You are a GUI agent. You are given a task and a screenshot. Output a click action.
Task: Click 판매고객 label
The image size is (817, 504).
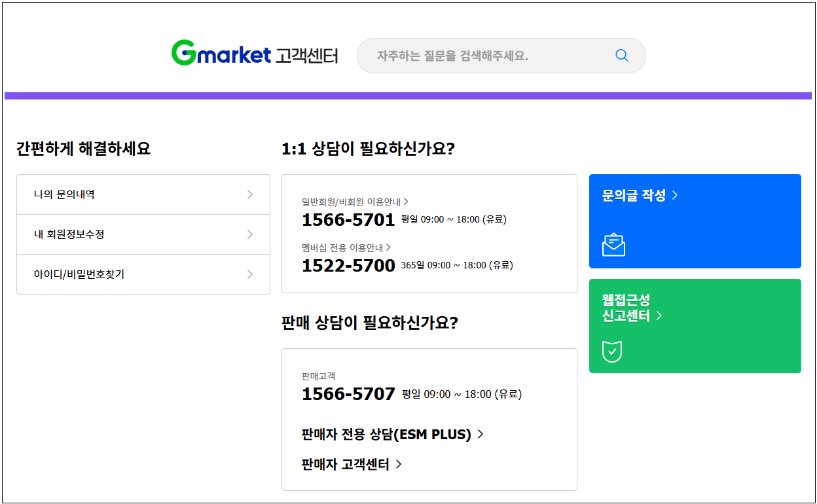(319, 376)
